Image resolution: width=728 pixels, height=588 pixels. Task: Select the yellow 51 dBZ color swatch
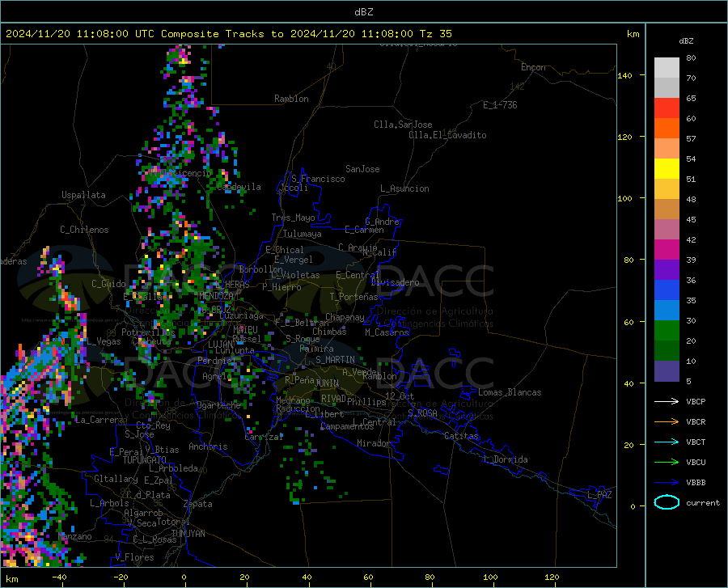(x=667, y=169)
